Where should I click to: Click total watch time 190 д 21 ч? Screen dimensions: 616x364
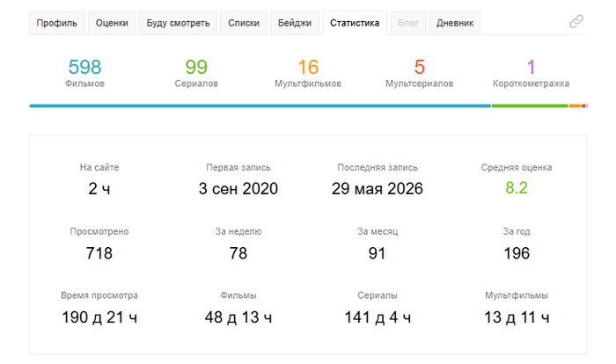click(99, 317)
